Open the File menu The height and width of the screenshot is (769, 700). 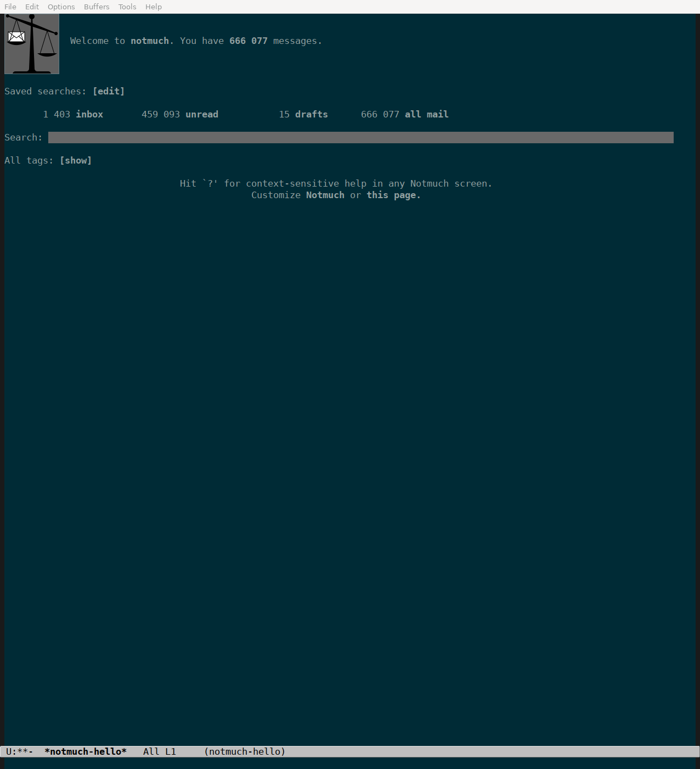(x=10, y=7)
